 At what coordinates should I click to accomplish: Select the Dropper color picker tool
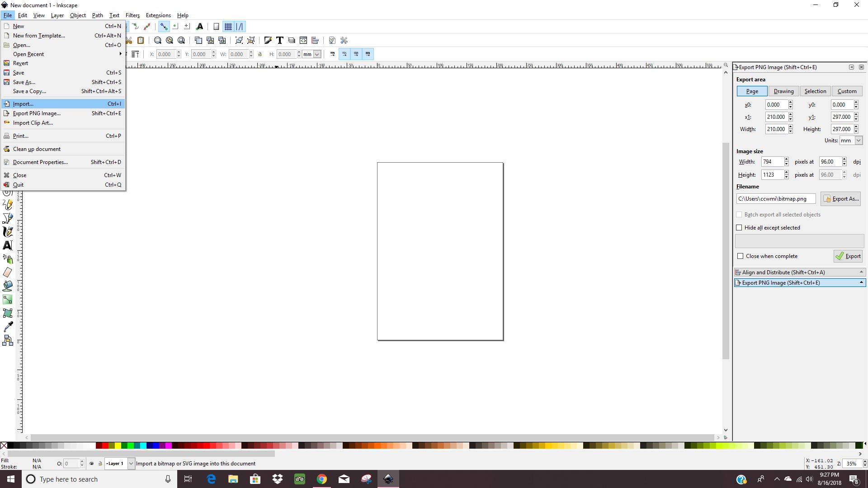tap(8, 327)
